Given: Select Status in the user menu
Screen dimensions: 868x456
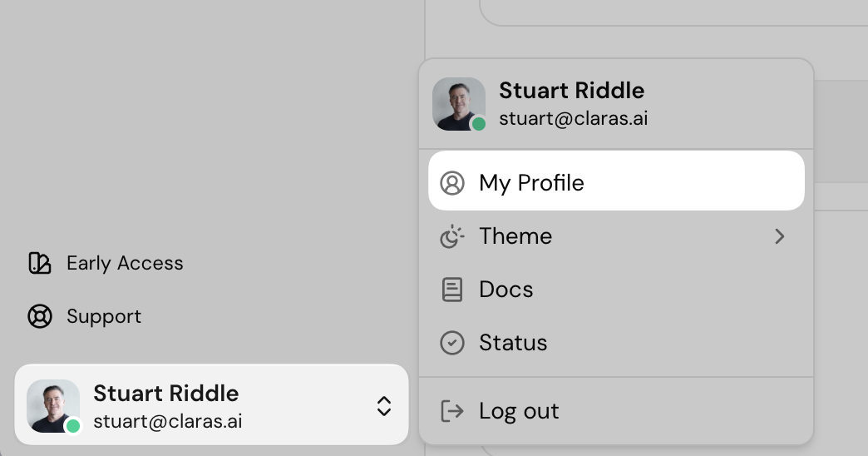Looking at the screenshot, I should (x=616, y=342).
